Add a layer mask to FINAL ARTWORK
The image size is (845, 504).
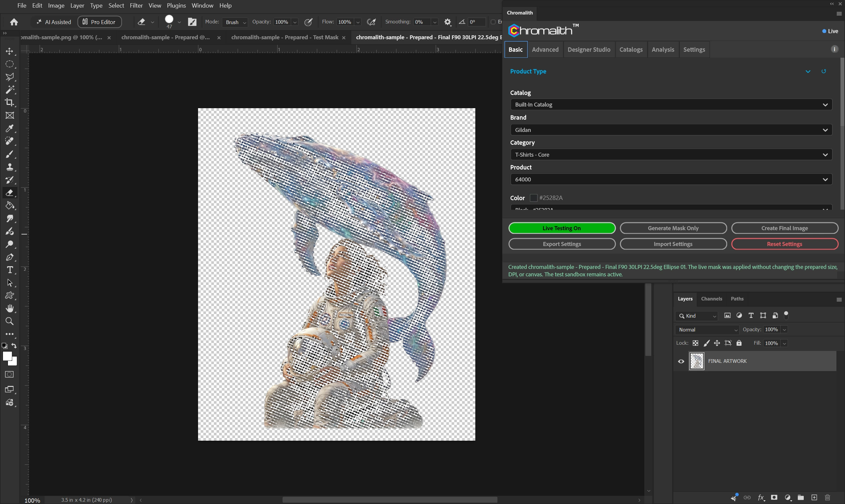click(774, 497)
